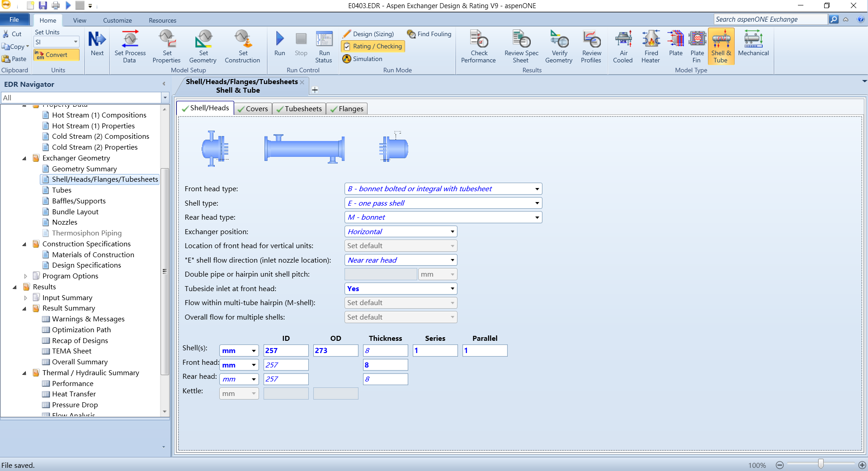Click the Shell ID input field
868x471 pixels.
[x=286, y=351]
